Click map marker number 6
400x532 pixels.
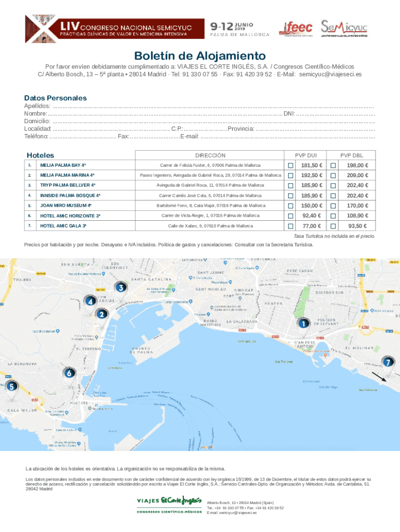[x=69, y=373]
